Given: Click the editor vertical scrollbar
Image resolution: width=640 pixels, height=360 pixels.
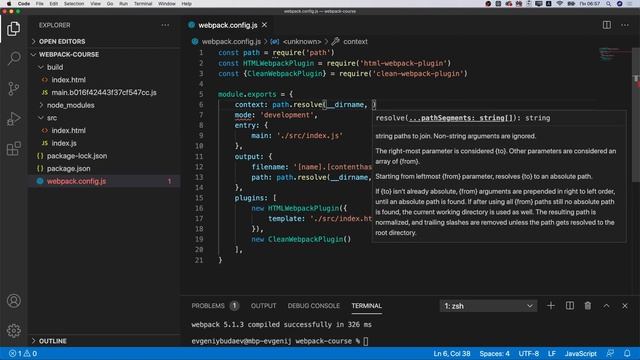Looking at the screenshot, I should (x=636, y=114).
